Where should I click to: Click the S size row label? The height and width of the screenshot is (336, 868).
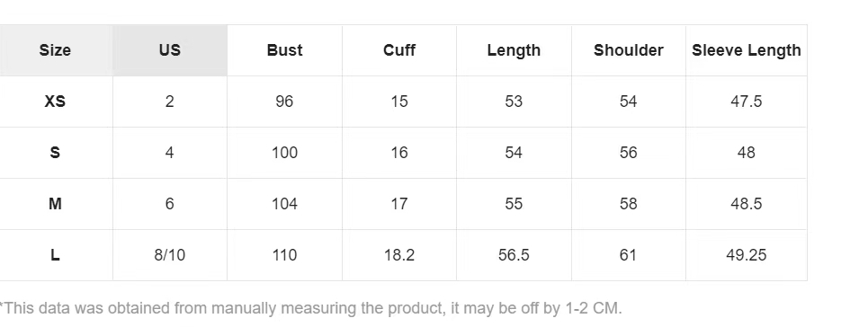pos(56,153)
